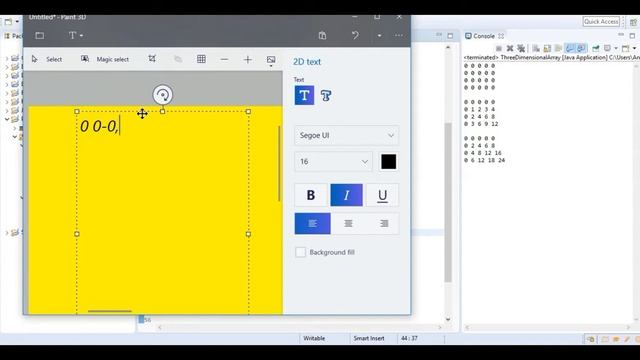Click the Quick Access field in Eclipse
The height and width of the screenshot is (360, 640).
click(x=601, y=22)
